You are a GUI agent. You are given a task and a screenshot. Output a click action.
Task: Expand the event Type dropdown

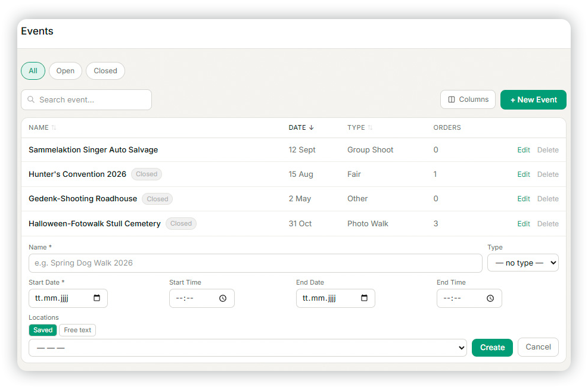coord(522,263)
